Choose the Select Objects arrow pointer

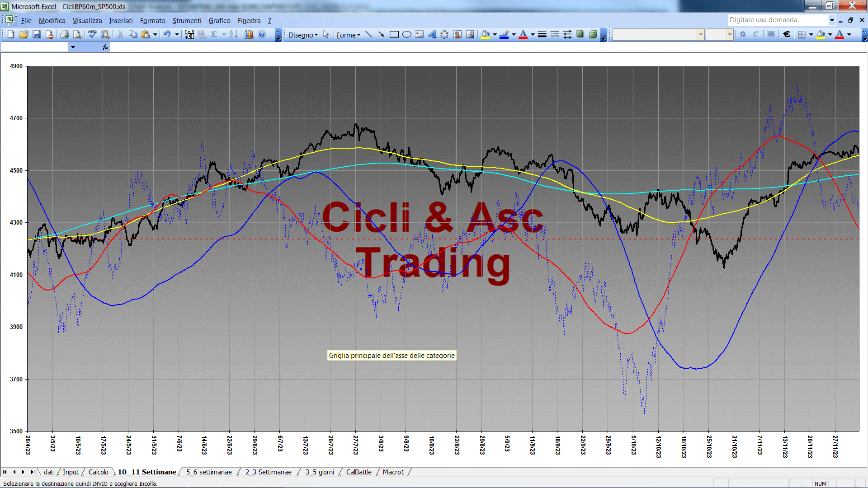[326, 34]
